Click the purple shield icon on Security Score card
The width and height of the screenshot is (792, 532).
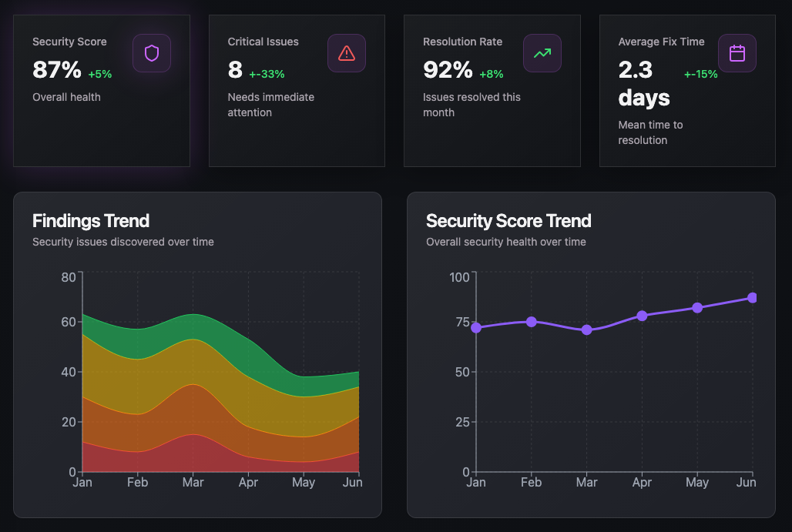coord(152,52)
